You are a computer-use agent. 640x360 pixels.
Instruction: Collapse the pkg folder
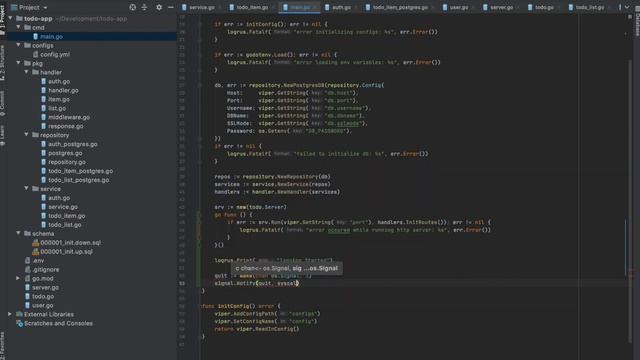pyautogui.click(x=18, y=63)
